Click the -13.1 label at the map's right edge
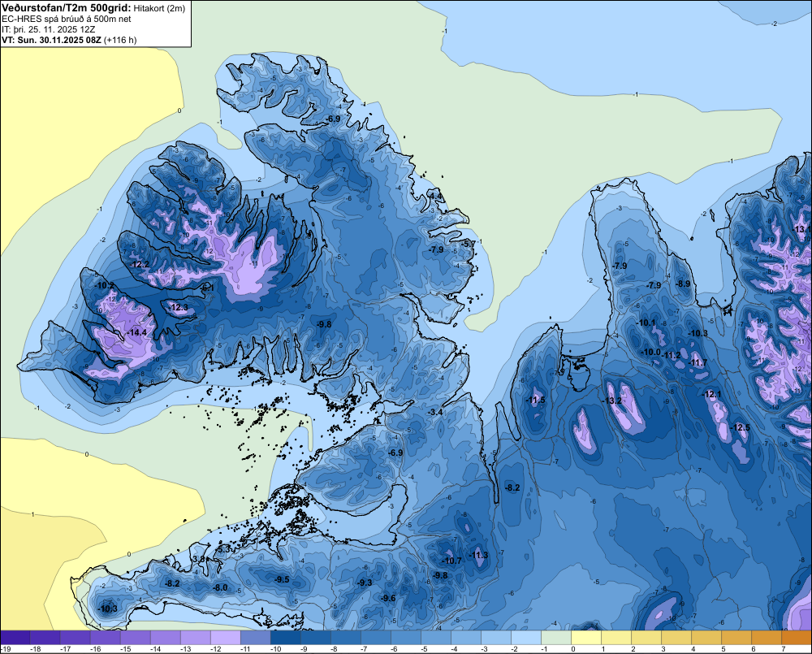 (x=801, y=229)
